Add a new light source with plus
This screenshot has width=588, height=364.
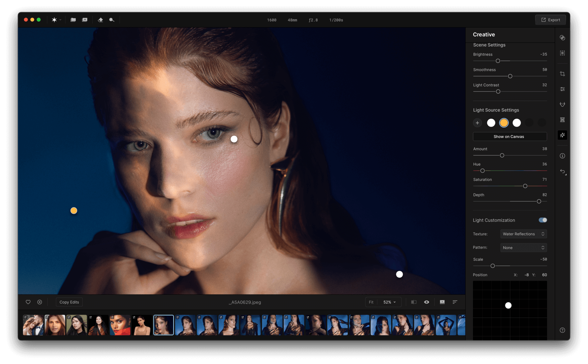coord(477,123)
